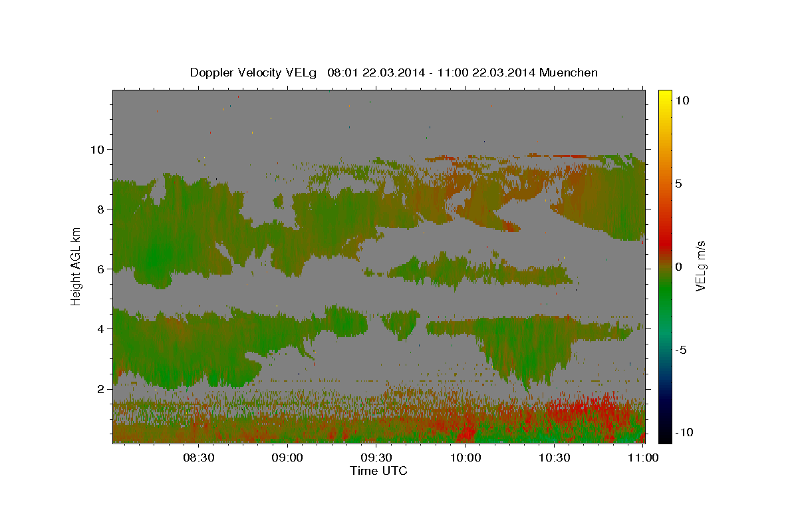
Task: Click the height axis label 6
Action: (101, 269)
